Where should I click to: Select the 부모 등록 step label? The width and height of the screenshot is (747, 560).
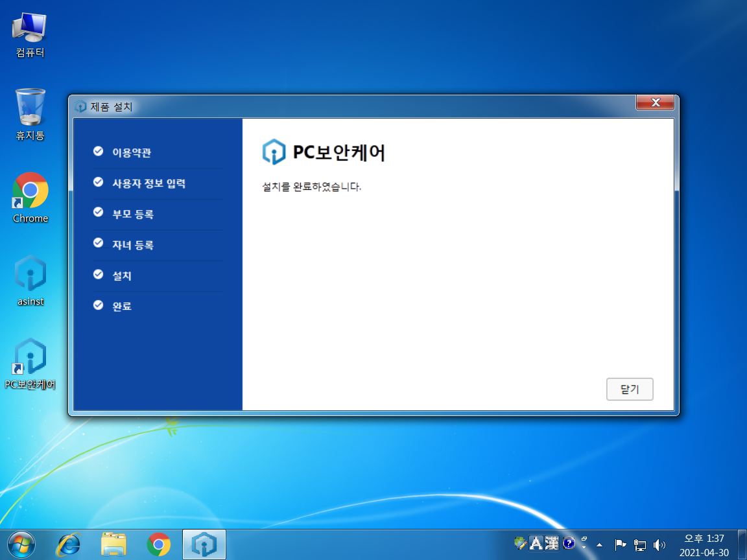coord(133,215)
